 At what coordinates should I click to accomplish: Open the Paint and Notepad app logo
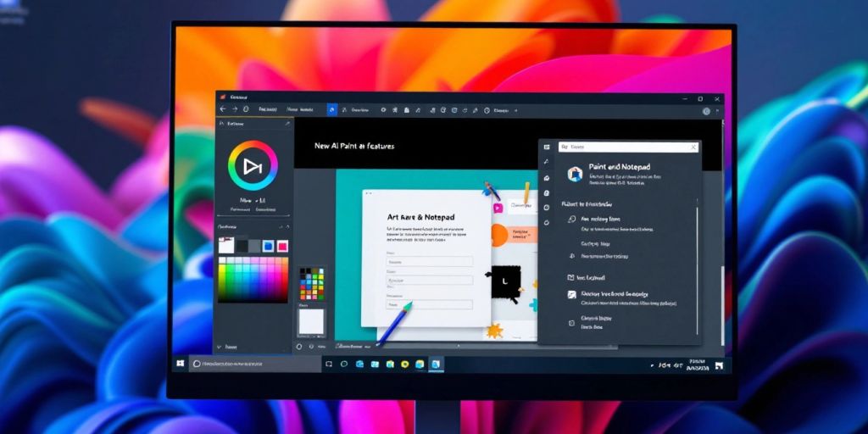point(576,173)
